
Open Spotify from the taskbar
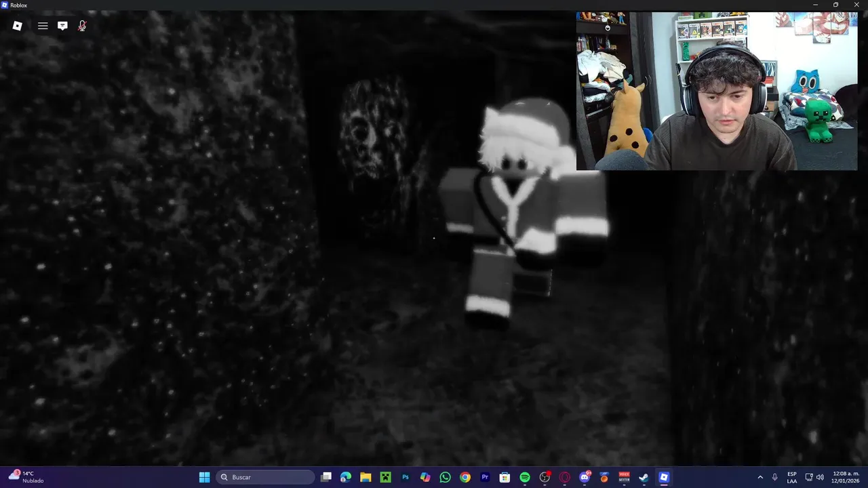(524, 477)
